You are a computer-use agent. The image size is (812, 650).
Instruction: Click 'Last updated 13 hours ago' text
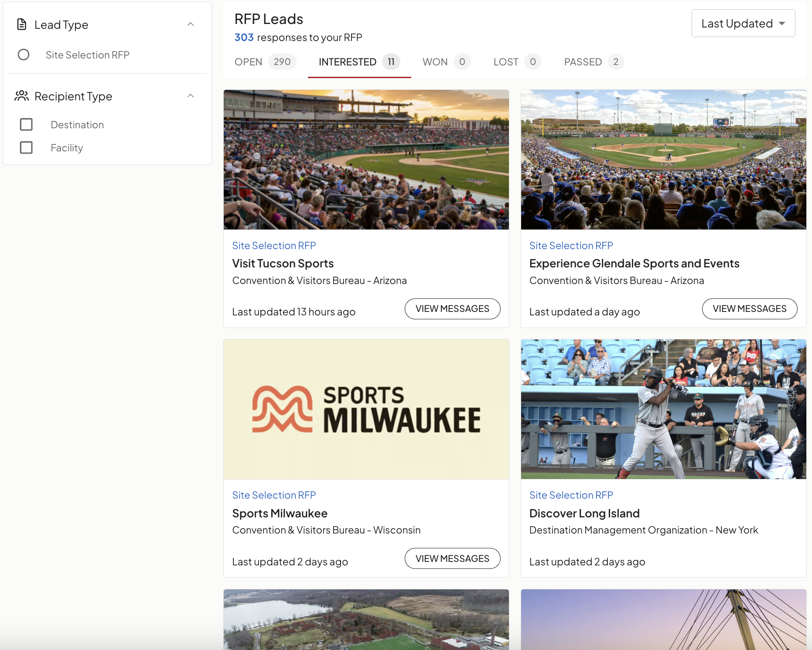[x=294, y=312]
